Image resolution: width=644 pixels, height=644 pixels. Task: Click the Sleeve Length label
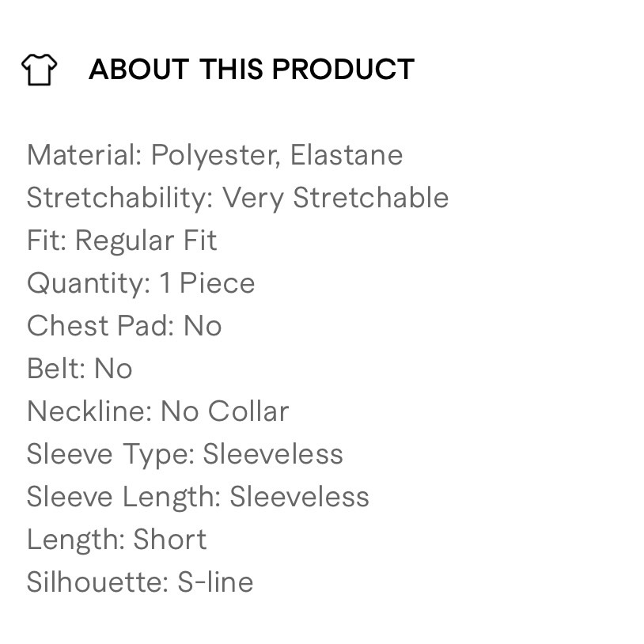pyautogui.click(x=124, y=497)
